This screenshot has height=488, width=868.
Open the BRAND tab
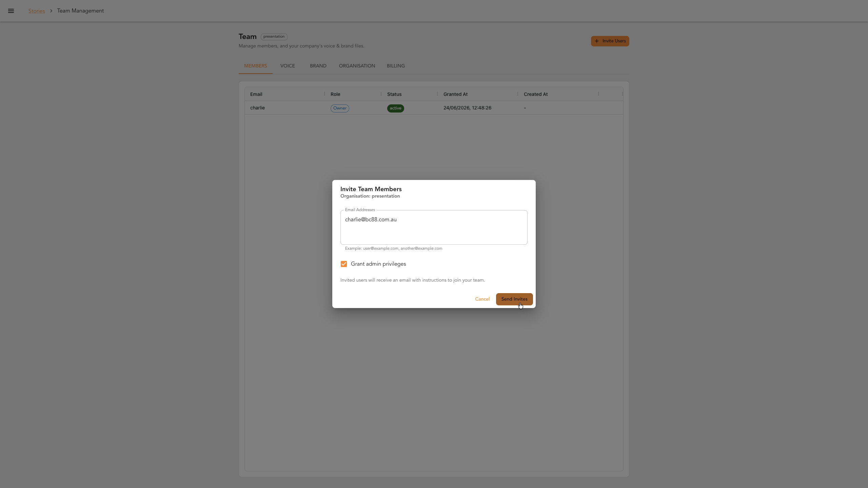coord(318,66)
